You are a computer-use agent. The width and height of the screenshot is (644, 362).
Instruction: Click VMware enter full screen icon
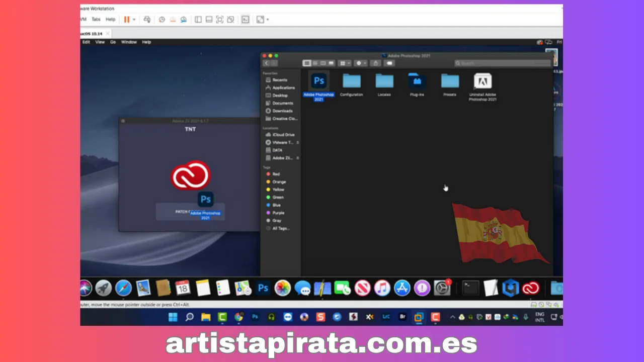[x=220, y=20]
